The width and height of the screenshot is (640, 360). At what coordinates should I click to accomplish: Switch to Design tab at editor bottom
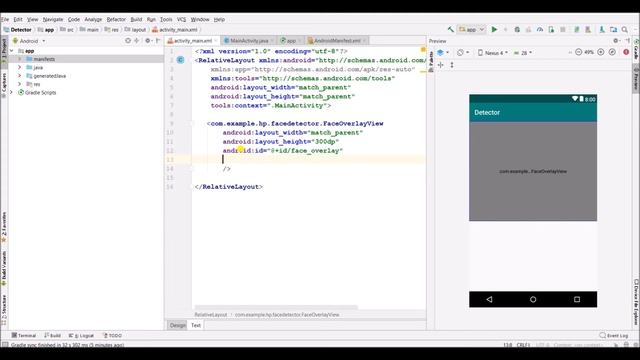pos(177,325)
